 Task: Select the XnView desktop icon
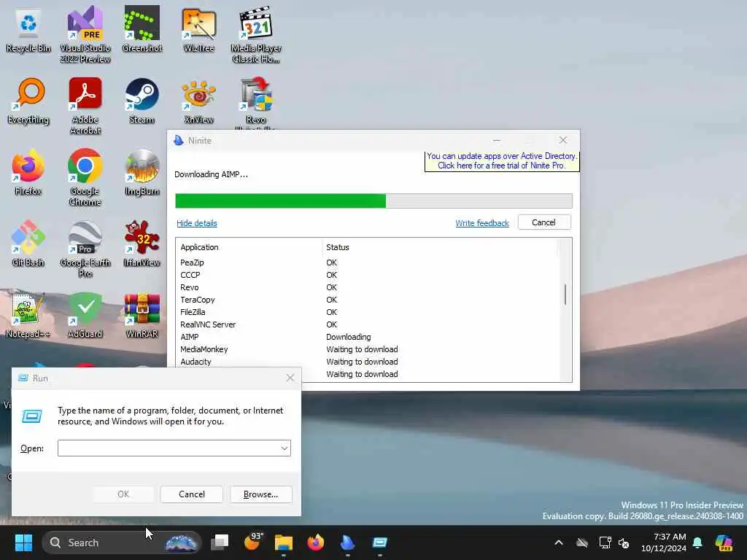click(198, 101)
